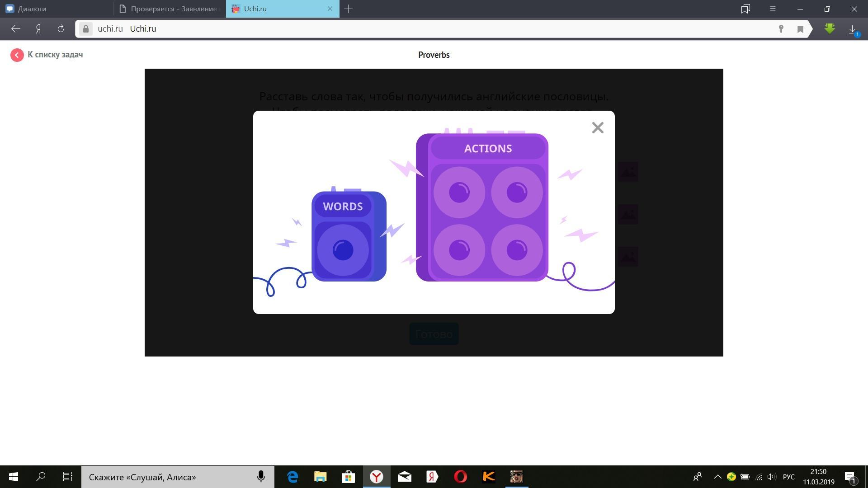This screenshot has height=488, width=868.
Task: Click the bookmark icon in address bar
Action: (x=800, y=29)
